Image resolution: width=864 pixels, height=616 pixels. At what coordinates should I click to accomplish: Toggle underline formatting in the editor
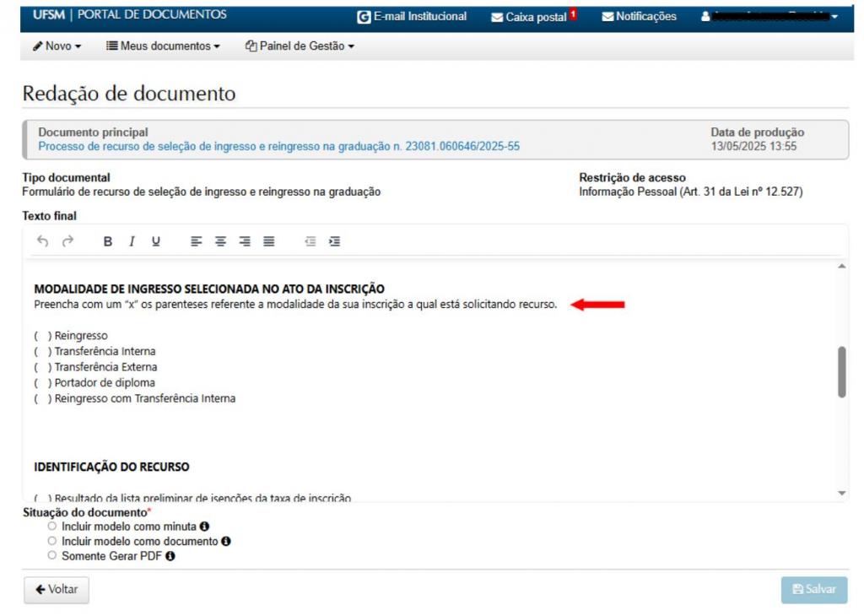coord(155,241)
